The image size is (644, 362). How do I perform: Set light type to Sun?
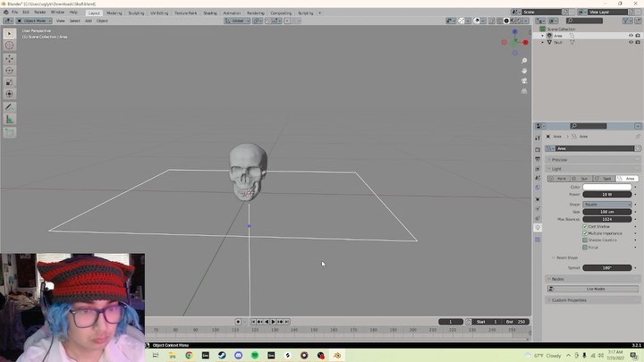click(585, 179)
